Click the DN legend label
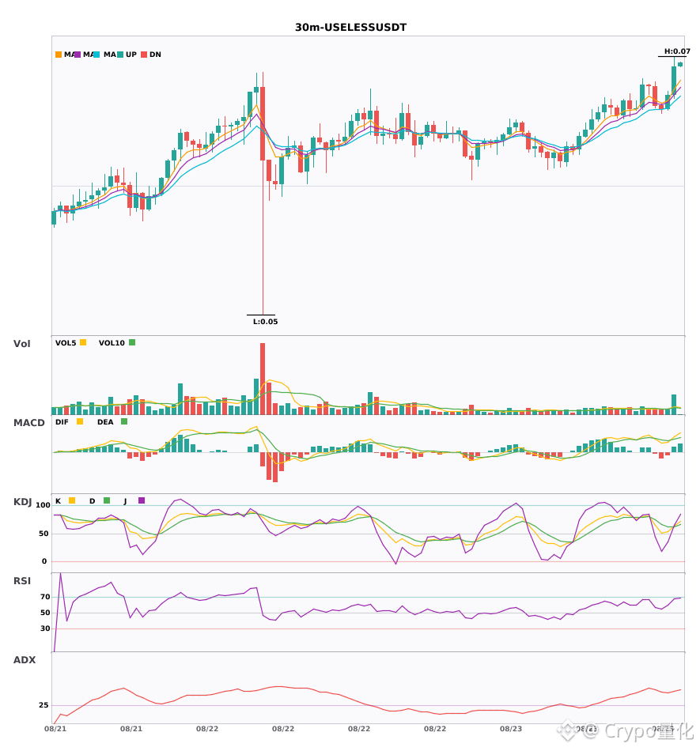 (155, 55)
